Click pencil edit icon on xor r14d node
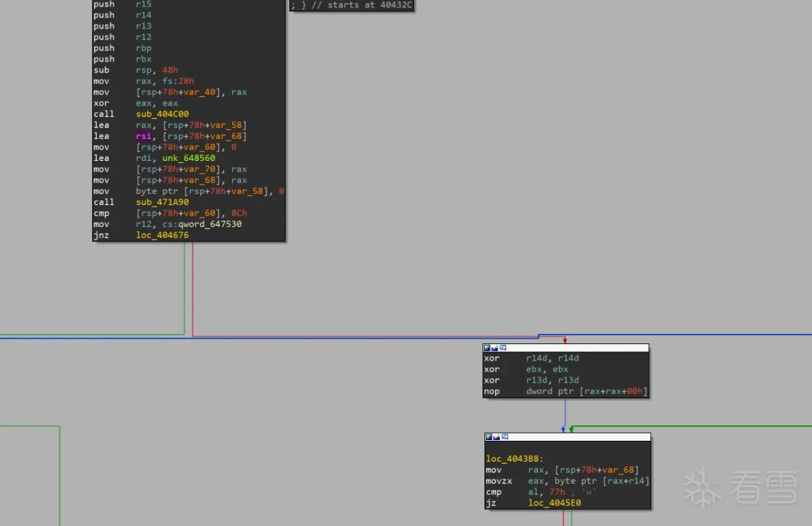This screenshot has height=526, width=812. click(x=495, y=348)
